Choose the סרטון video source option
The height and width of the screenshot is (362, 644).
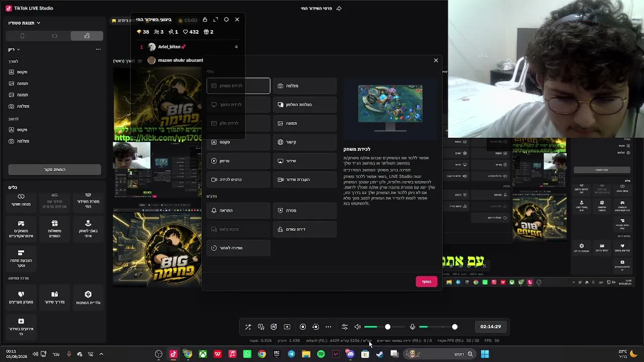238,161
